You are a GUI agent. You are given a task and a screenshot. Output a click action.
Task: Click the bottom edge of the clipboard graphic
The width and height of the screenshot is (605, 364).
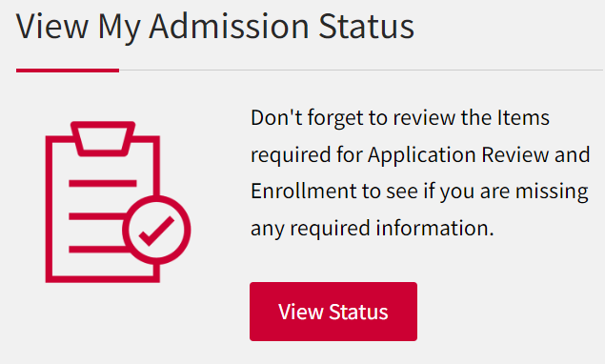[x=103, y=279]
